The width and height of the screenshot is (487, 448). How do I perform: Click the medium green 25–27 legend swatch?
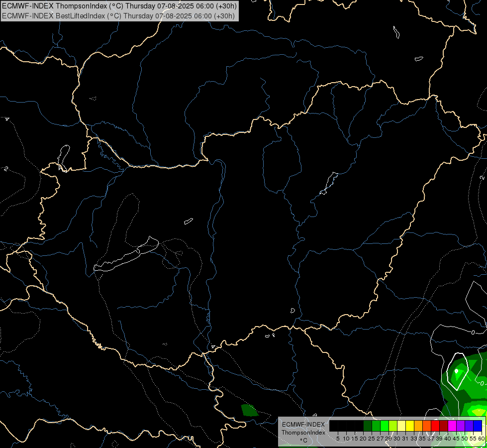(376, 426)
